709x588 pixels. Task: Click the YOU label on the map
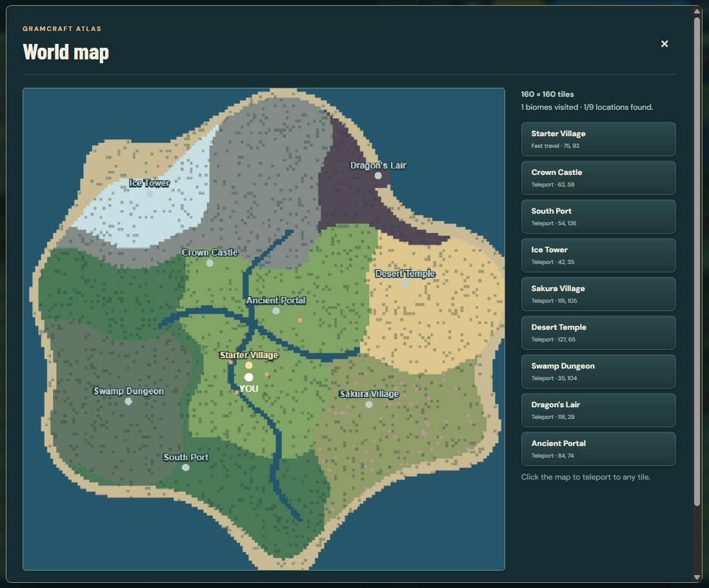[248, 389]
